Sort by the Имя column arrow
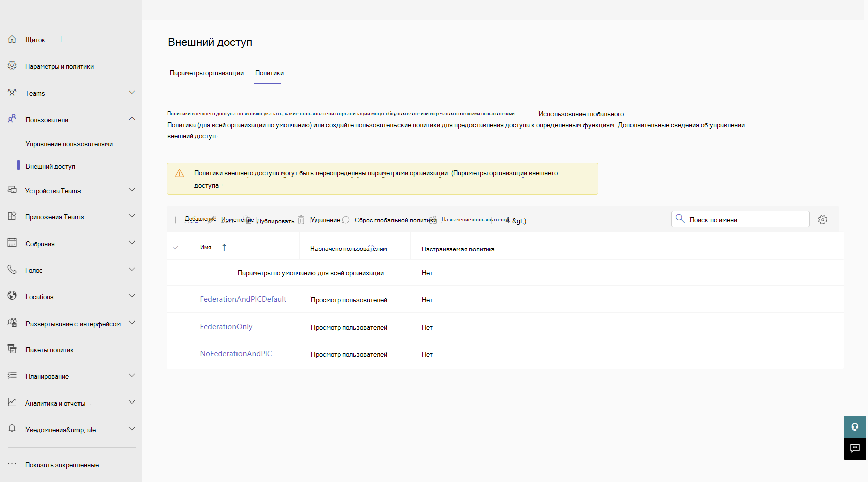868x482 pixels. tap(224, 247)
